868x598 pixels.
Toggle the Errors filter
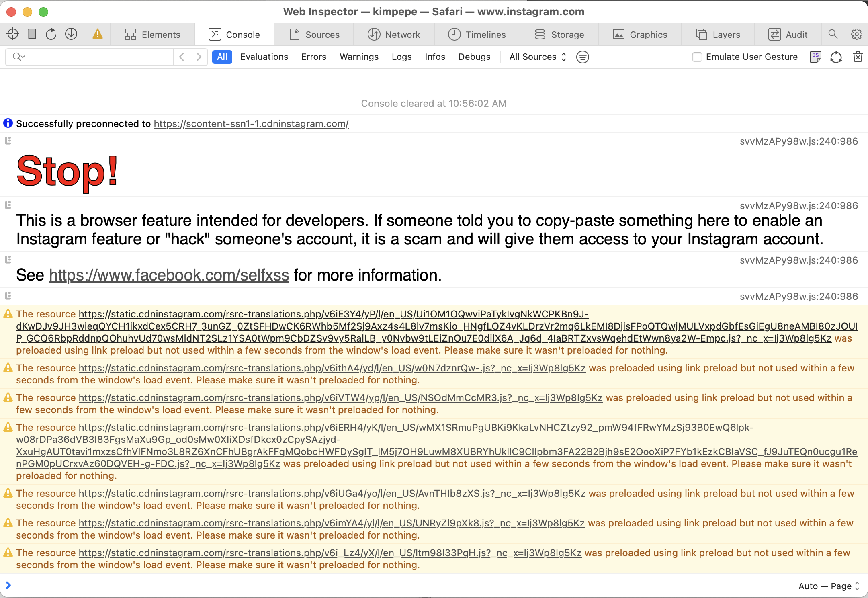pyautogui.click(x=313, y=57)
